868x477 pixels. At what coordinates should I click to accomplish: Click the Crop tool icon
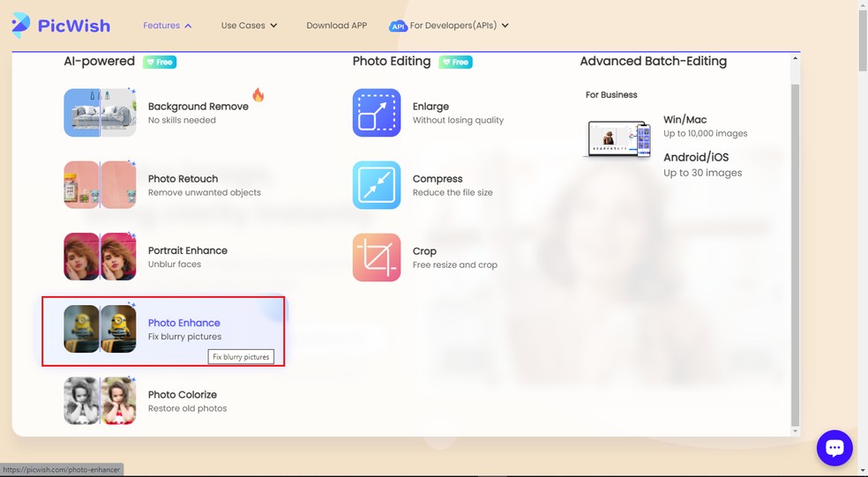coord(377,257)
